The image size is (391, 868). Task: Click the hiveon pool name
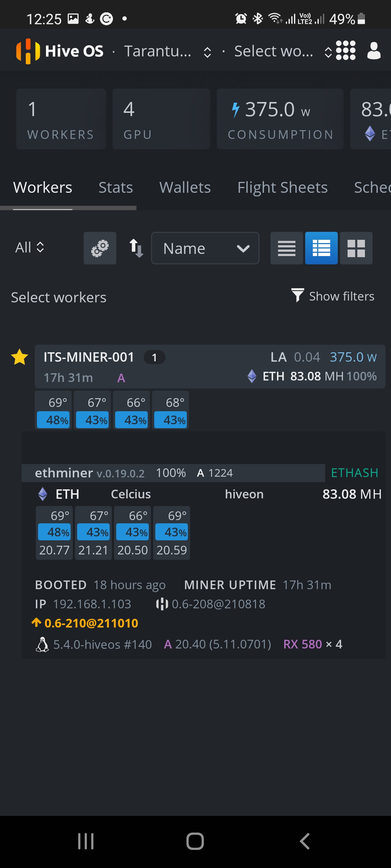244,494
